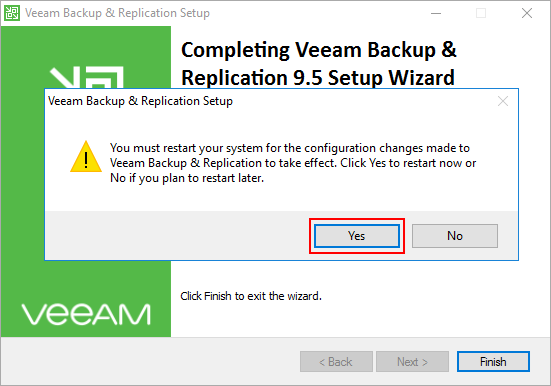Screen dimensions: 551x386
Task: Click the white Veeam emblem on green panel
Action: pyautogui.click(x=87, y=77)
